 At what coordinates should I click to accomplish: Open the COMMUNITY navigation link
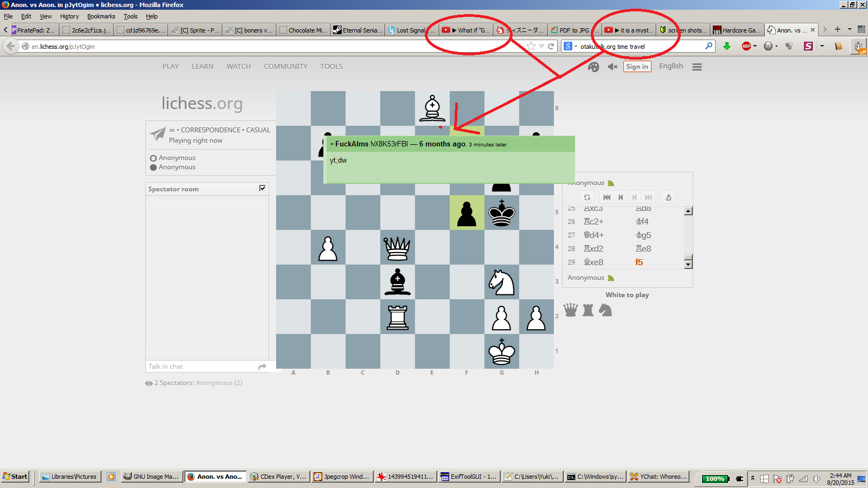pos(285,67)
